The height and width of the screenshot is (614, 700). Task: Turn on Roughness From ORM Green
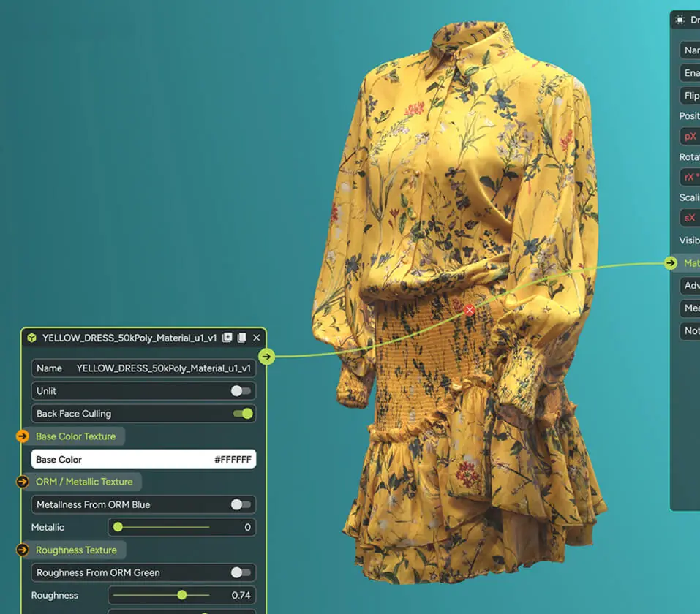pos(241,572)
